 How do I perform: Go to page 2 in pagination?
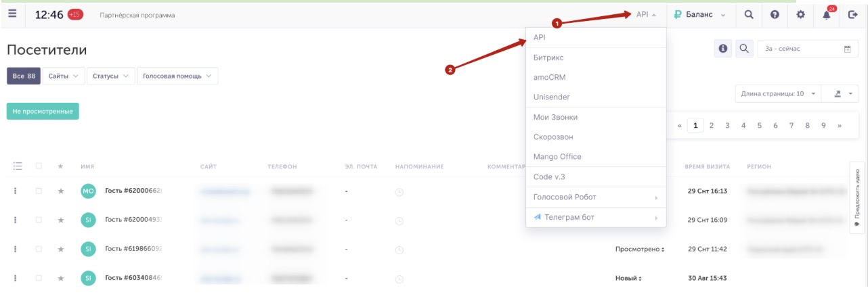[x=712, y=126]
